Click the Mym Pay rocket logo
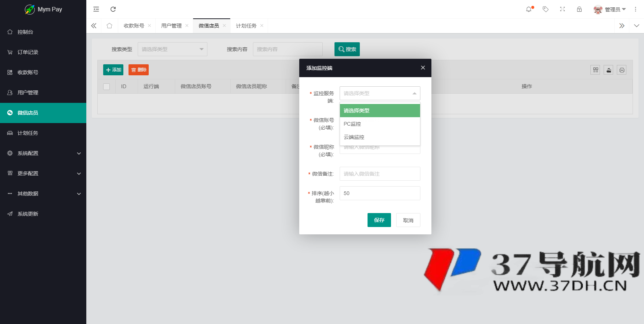This screenshot has height=324, width=644. tap(30, 10)
